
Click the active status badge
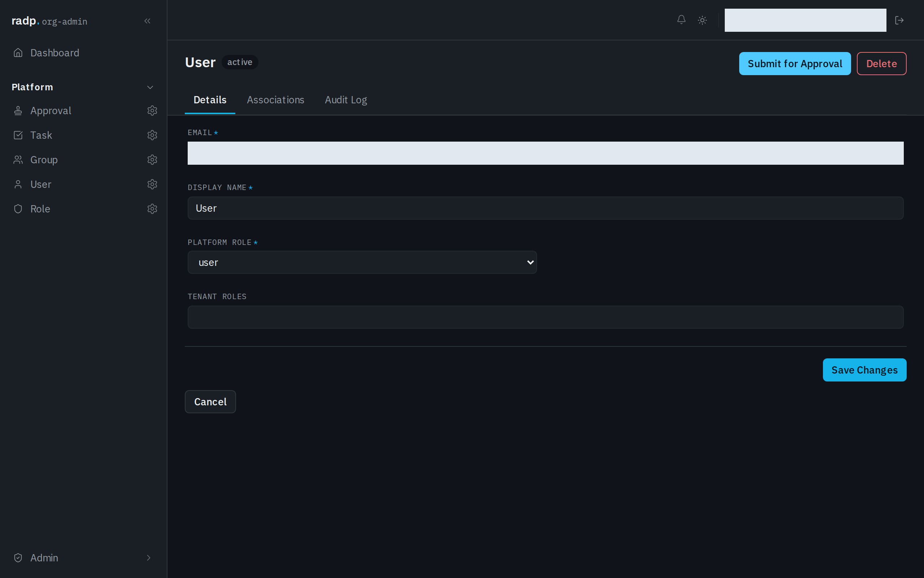[x=240, y=62]
